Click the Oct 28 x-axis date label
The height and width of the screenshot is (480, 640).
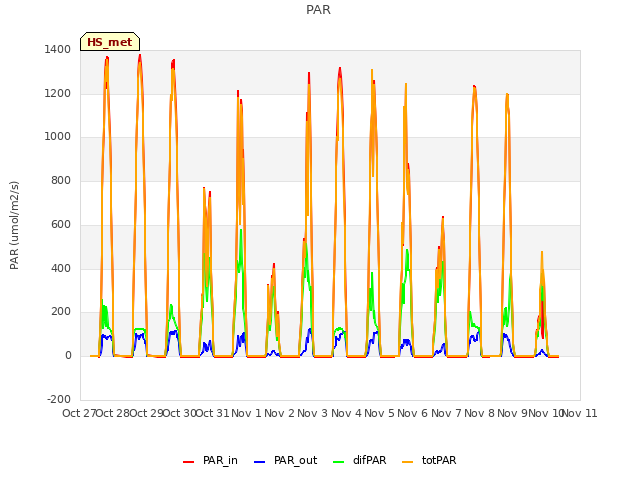113,413
